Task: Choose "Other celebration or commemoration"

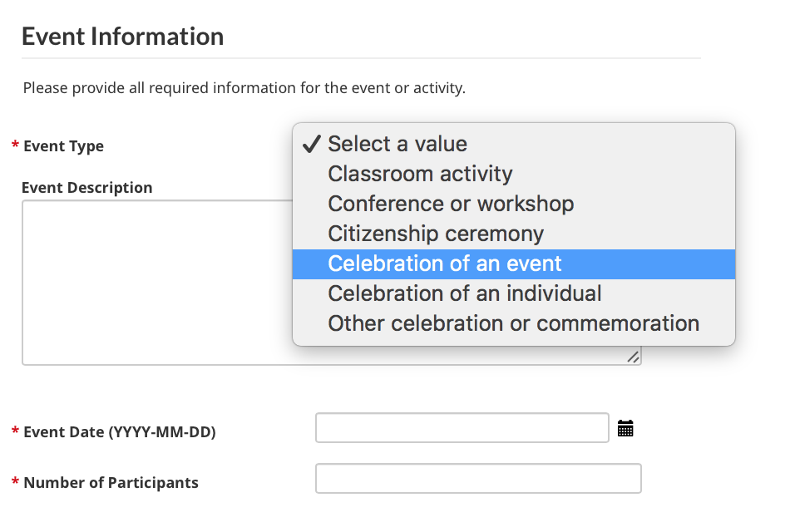Action: tap(513, 323)
